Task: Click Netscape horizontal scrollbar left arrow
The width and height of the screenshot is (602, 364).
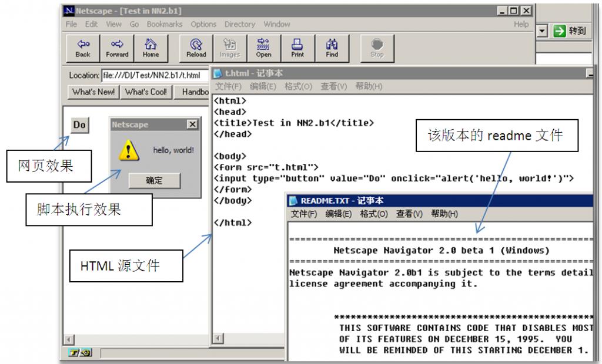Action: 69,339
